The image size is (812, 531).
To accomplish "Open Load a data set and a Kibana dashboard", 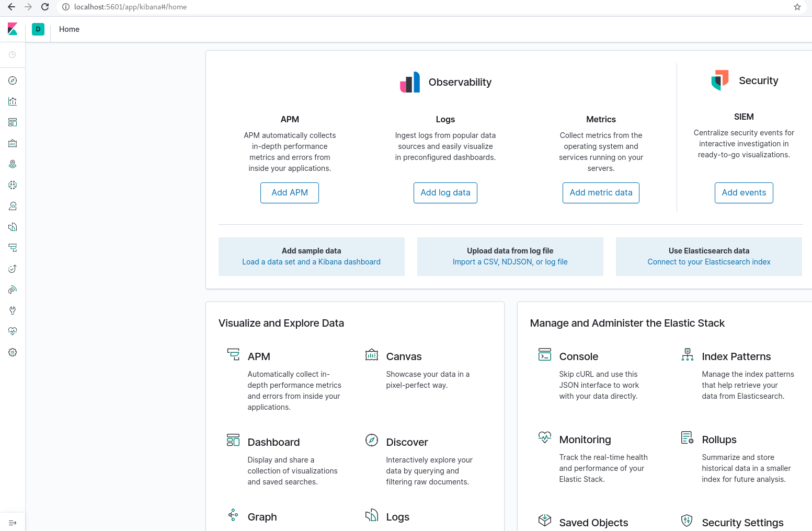I will 311,262.
